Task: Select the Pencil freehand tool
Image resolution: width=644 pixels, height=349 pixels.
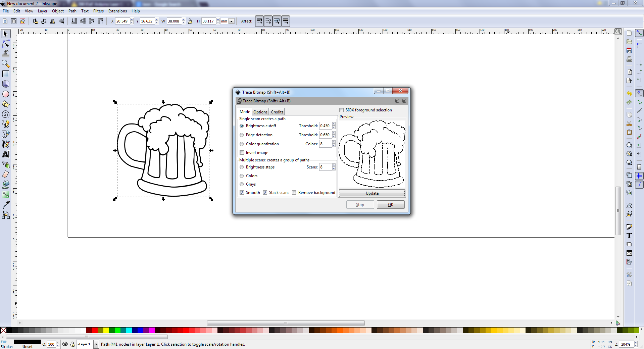Action: (x=6, y=124)
